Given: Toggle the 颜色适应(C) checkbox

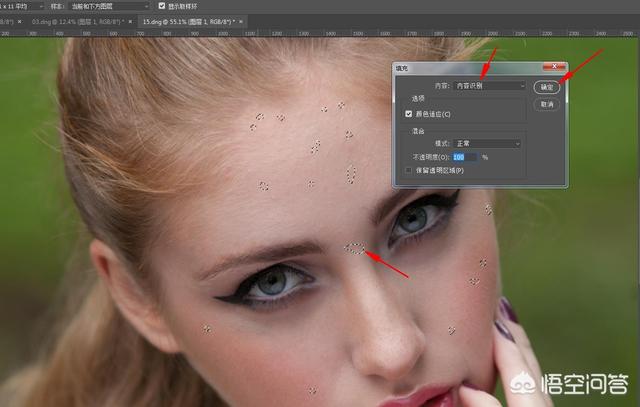Looking at the screenshot, I should [x=409, y=114].
